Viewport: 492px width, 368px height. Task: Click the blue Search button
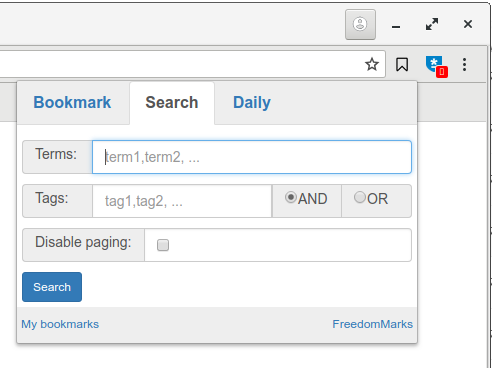(52, 287)
